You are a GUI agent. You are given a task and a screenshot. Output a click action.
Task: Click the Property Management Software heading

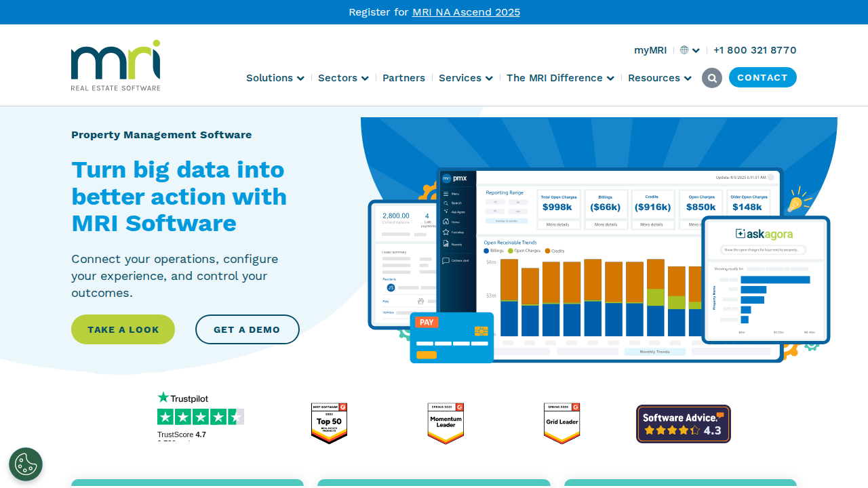point(161,135)
